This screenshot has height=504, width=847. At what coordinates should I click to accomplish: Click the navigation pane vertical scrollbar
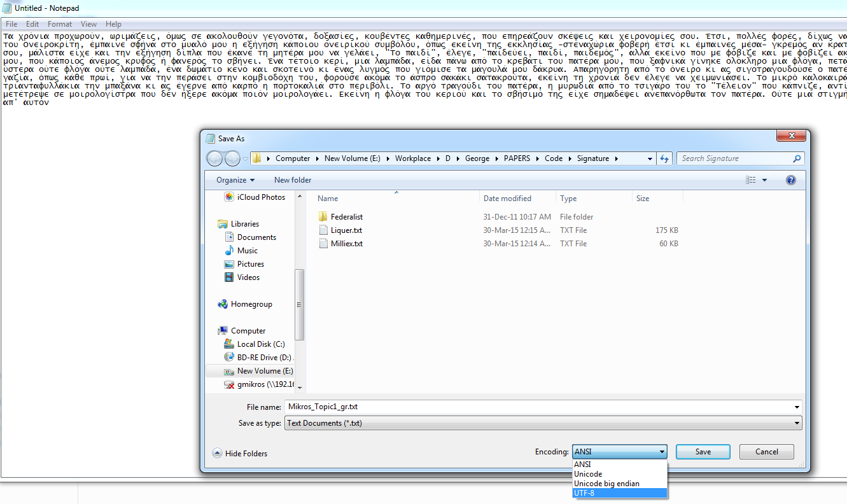(300, 304)
